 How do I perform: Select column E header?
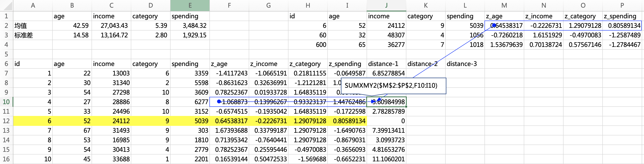pos(190,6)
